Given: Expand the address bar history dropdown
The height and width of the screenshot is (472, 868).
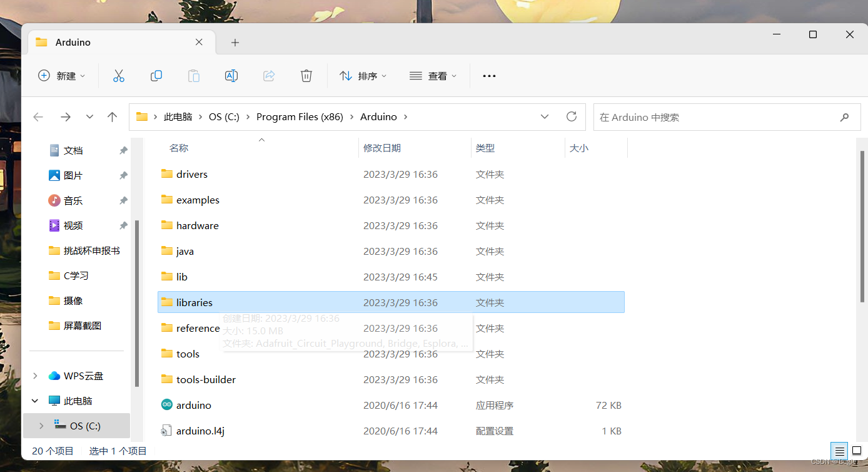Looking at the screenshot, I should (545, 116).
